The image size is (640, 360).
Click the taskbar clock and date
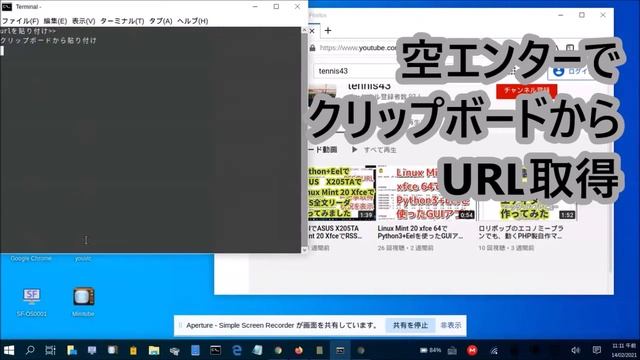624,350
